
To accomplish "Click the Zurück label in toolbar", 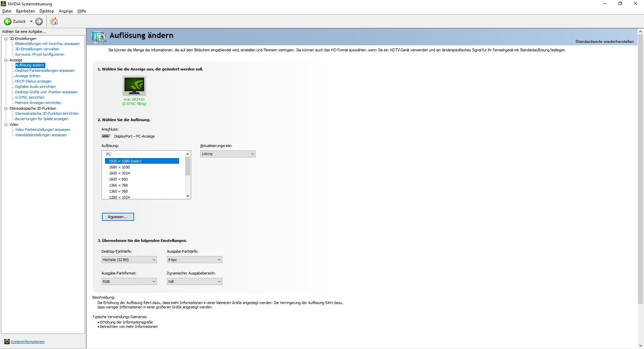I will [x=19, y=21].
